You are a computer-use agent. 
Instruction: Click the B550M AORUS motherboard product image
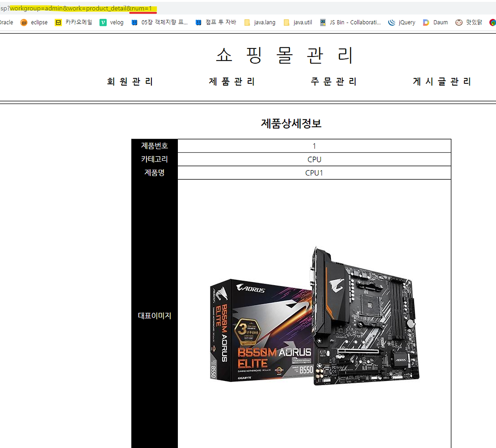tap(314, 316)
